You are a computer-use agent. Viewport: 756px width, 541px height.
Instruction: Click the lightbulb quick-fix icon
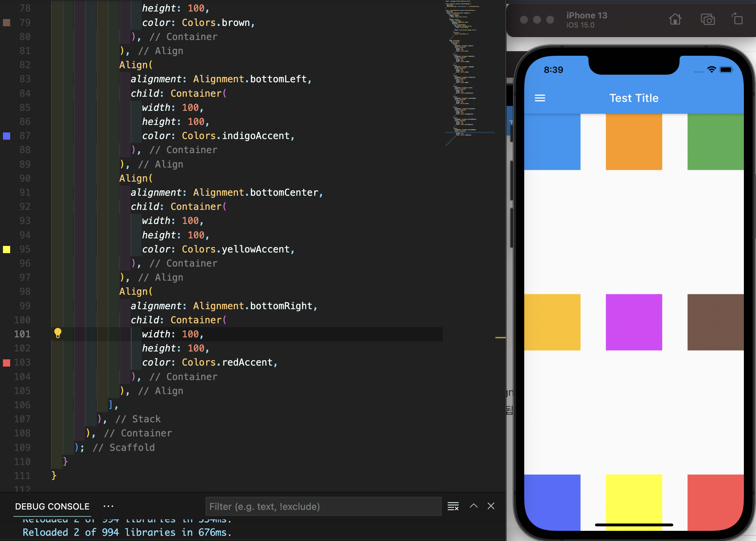coord(58,333)
